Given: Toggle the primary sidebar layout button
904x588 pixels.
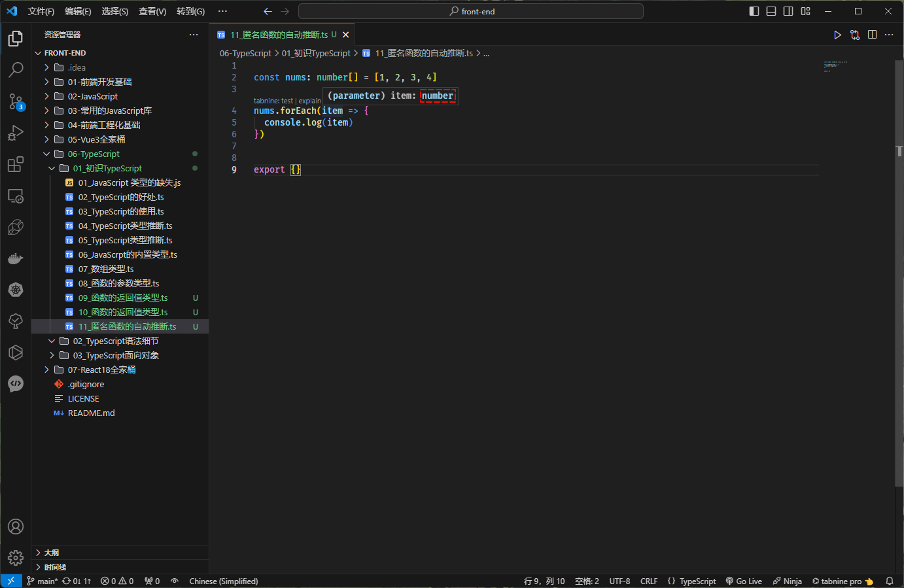Looking at the screenshot, I should click(x=754, y=11).
